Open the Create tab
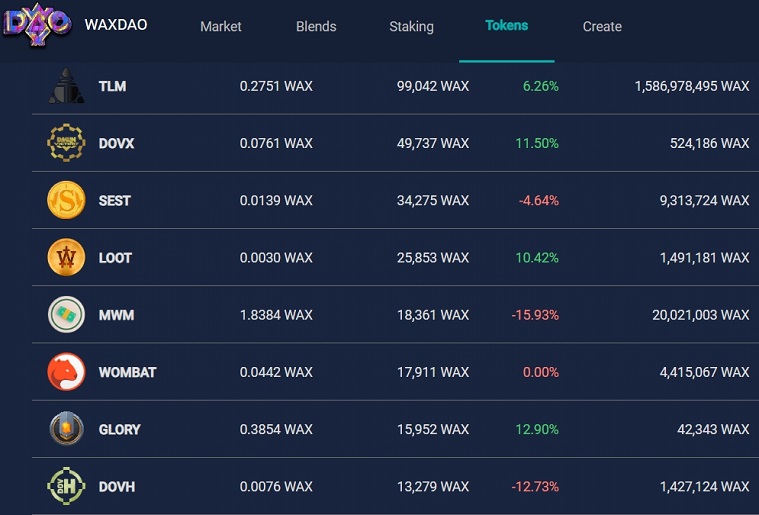Viewport: 759px width, 515px height. coord(602,26)
